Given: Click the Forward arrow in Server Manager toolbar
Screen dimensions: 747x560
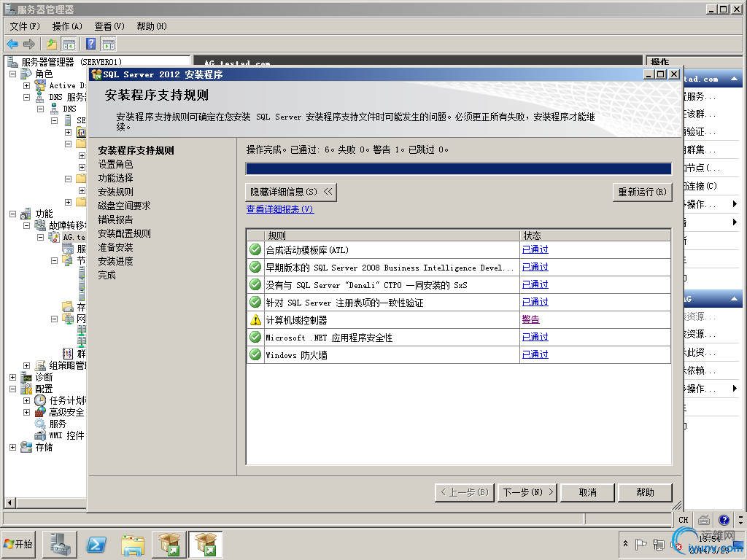Looking at the screenshot, I should pos(29,44).
